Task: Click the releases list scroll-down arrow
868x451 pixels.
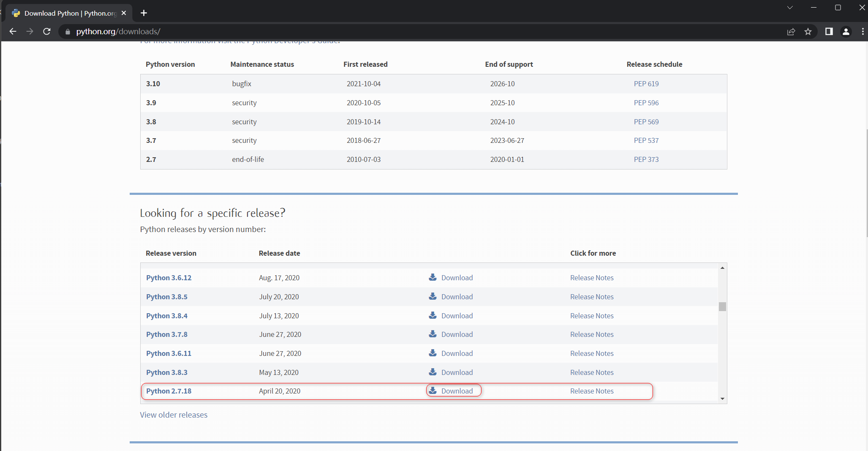Action: pyautogui.click(x=722, y=399)
